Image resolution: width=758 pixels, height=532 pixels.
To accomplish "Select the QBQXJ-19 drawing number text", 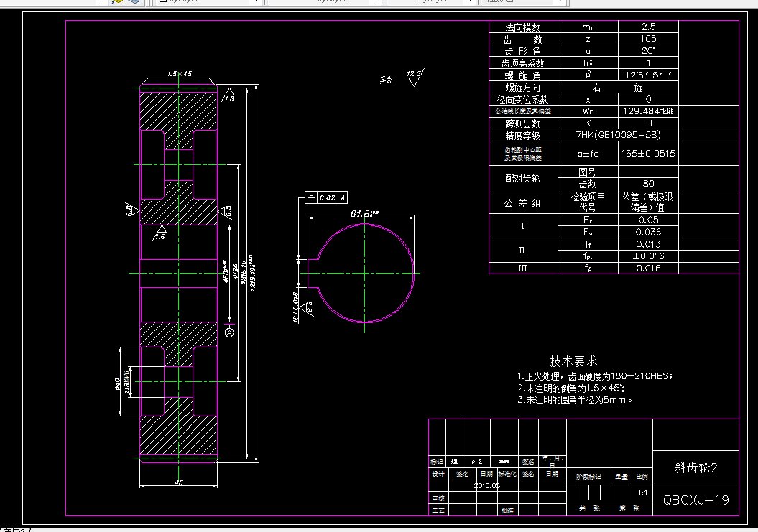I will click(x=696, y=500).
